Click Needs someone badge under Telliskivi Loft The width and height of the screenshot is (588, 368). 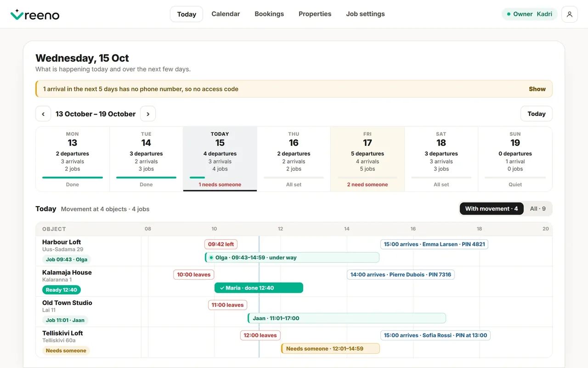click(x=66, y=351)
